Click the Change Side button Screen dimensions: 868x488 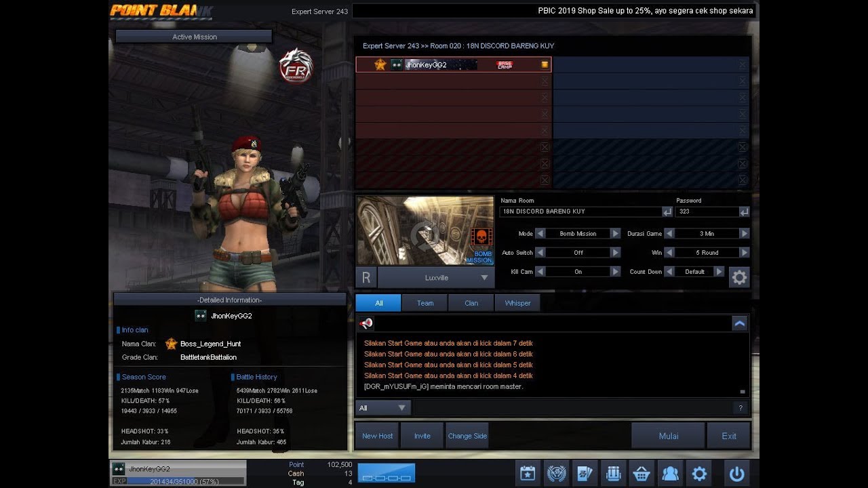[x=467, y=436]
